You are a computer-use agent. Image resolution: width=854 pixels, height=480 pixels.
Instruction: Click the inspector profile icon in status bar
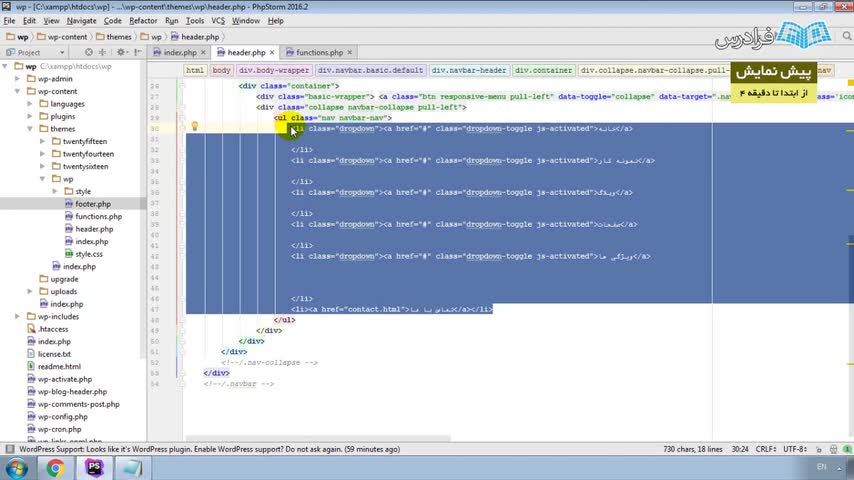click(833, 449)
